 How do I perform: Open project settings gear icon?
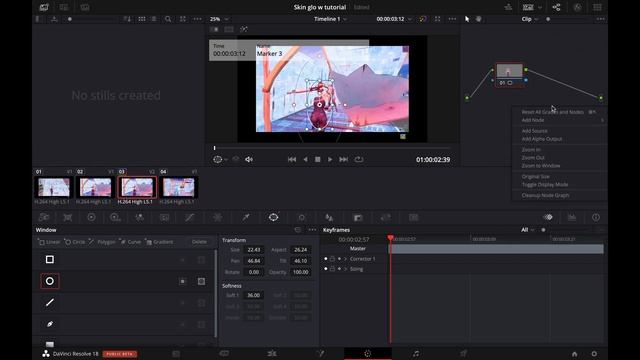coord(594,354)
